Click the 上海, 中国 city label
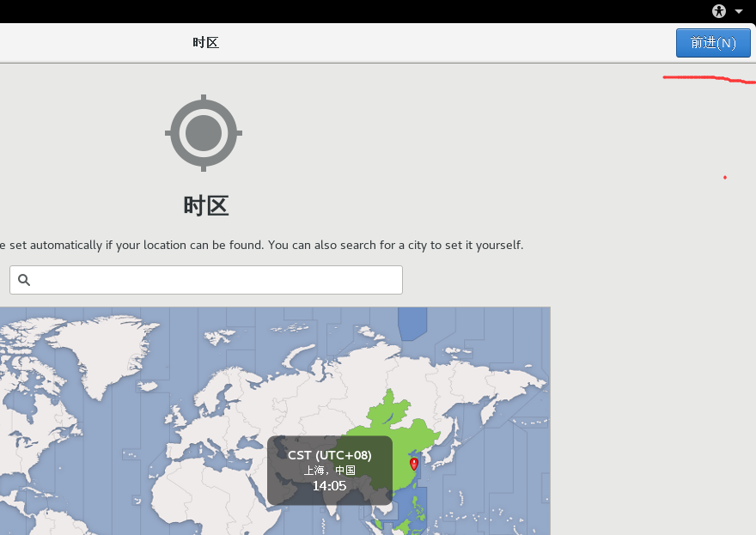 329,471
